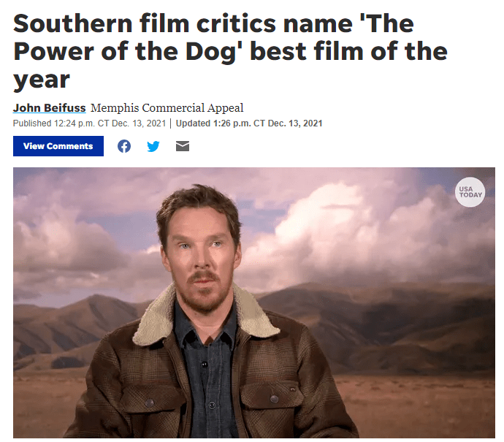Share the article on Facebook
The width and height of the screenshot is (504, 442).
(123, 146)
